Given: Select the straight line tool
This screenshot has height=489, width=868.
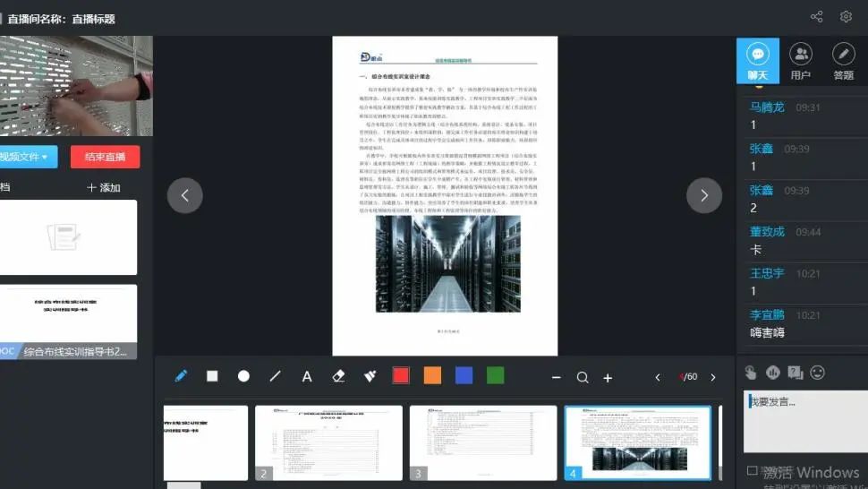Looking at the screenshot, I should click(275, 376).
